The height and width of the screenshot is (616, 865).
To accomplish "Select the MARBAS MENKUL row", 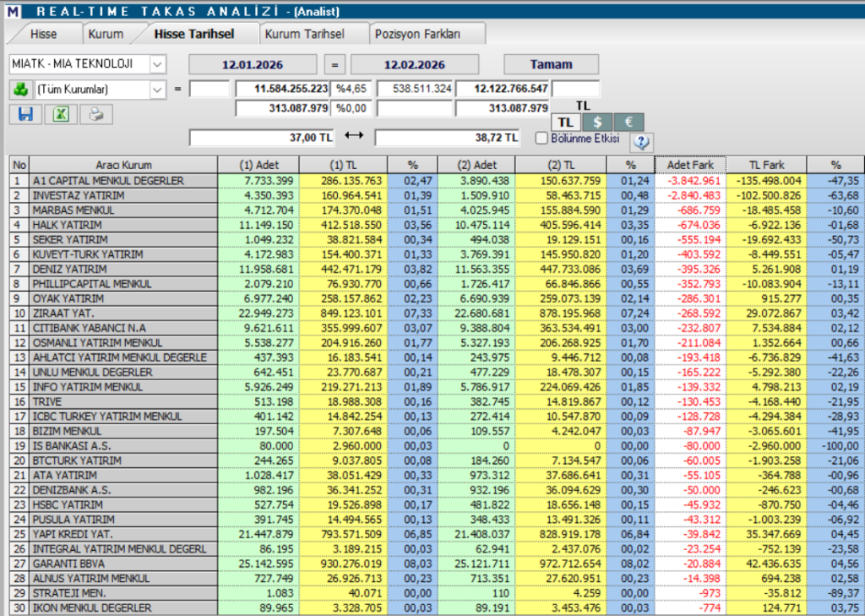I will click(437, 210).
